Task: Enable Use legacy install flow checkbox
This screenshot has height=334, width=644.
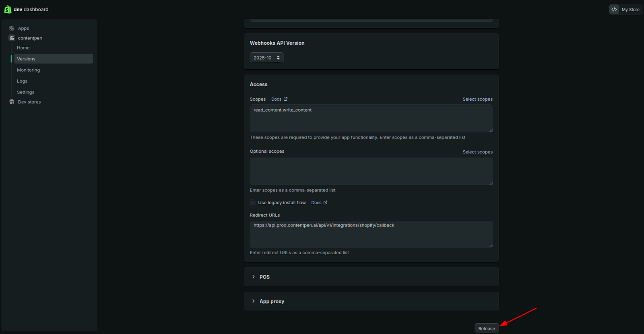Action: (253, 203)
